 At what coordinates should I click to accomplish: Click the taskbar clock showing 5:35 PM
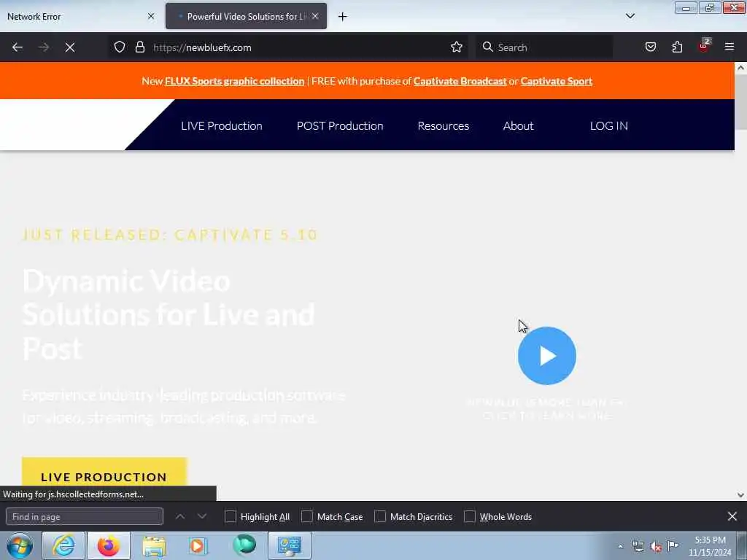[x=710, y=545]
